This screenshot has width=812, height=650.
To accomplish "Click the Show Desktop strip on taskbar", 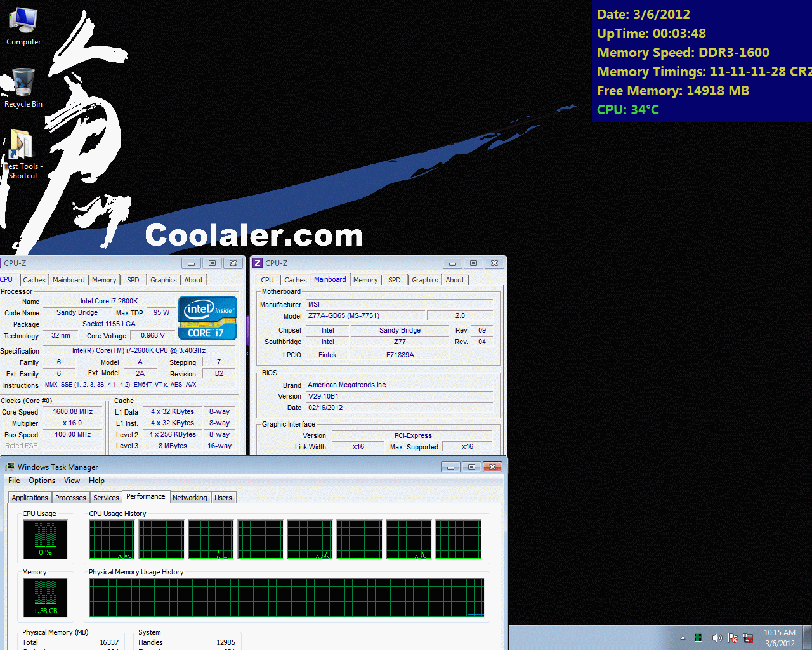I will [808, 637].
